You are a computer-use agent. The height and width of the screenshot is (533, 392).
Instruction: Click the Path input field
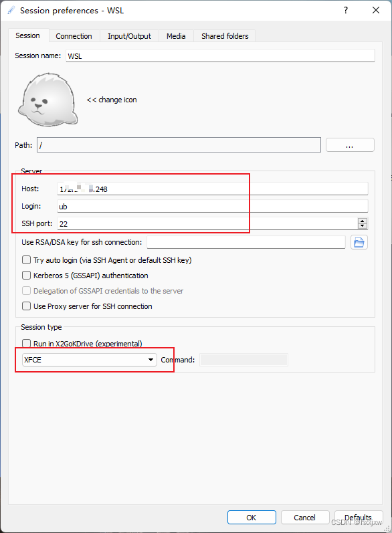click(x=179, y=145)
